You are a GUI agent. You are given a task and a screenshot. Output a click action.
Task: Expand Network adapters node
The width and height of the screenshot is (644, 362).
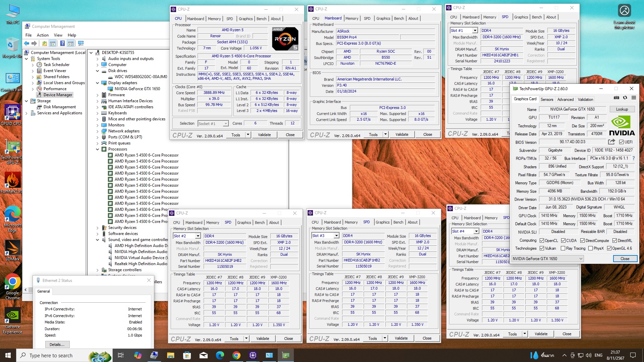[x=98, y=131]
